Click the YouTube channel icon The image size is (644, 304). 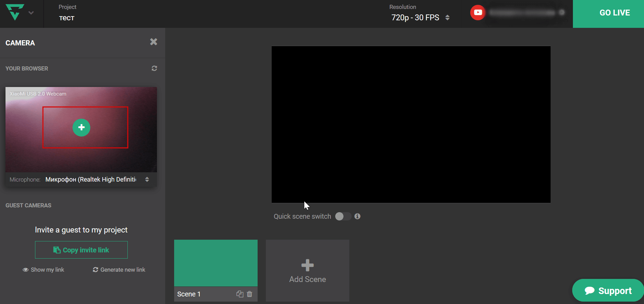pyautogui.click(x=478, y=13)
